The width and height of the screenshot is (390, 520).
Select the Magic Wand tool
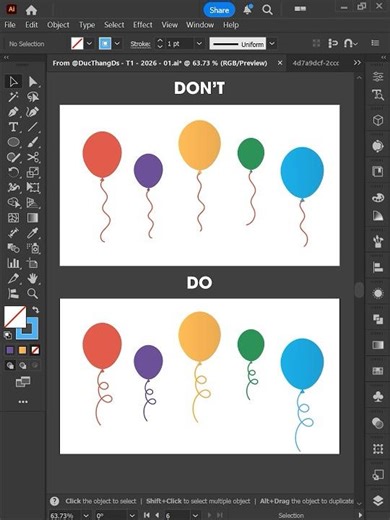click(13, 97)
